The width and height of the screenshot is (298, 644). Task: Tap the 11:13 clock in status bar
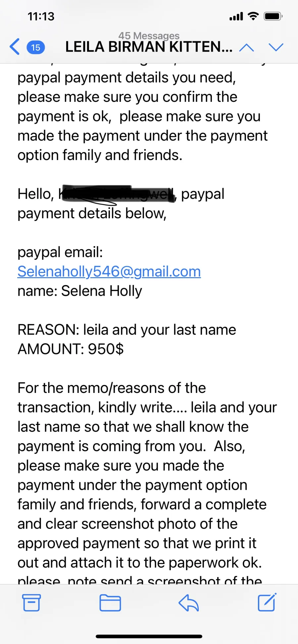click(41, 17)
